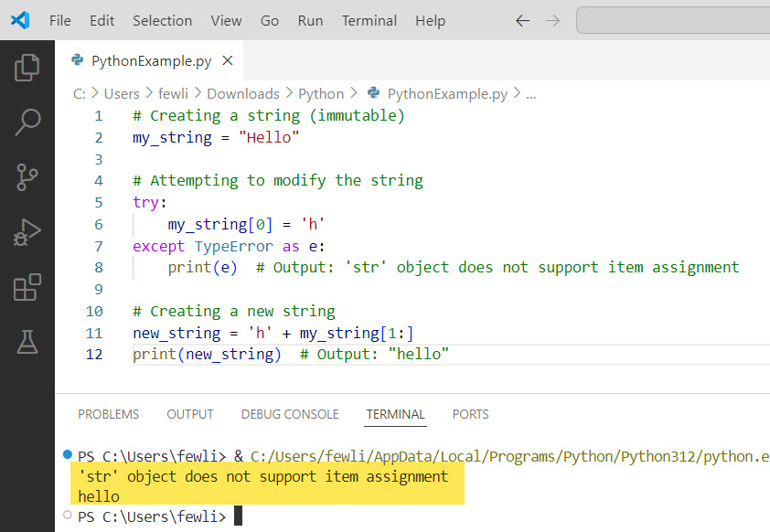Open the Run and Debug view
770x532 pixels.
[x=27, y=232]
